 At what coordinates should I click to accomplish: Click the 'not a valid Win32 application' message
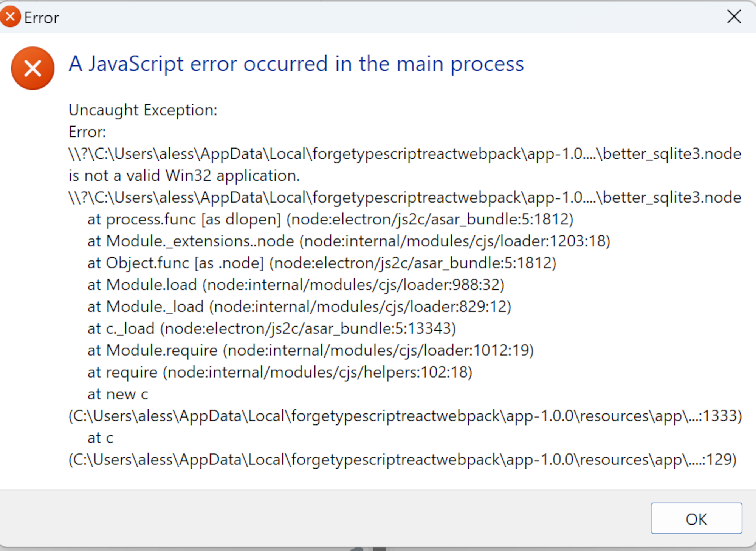tap(184, 175)
